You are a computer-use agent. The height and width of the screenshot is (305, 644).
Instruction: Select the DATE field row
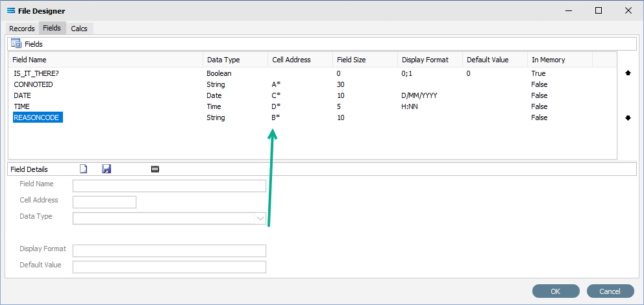(x=312, y=95)
